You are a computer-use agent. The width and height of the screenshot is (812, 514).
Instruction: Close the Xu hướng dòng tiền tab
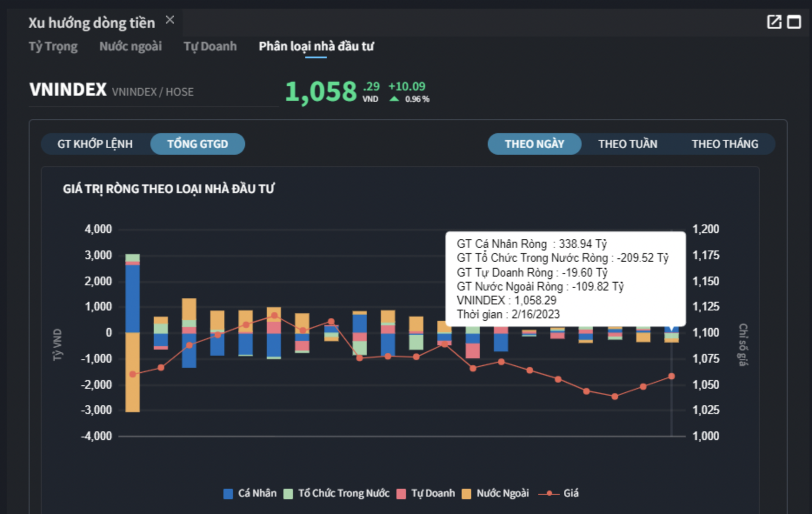click(x=170, y=20)
